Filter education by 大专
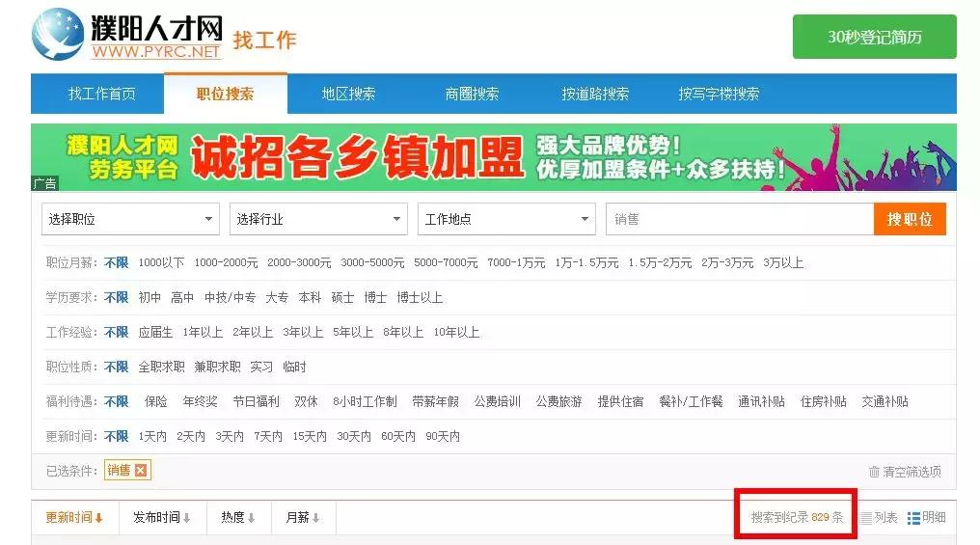 (277, 297)
